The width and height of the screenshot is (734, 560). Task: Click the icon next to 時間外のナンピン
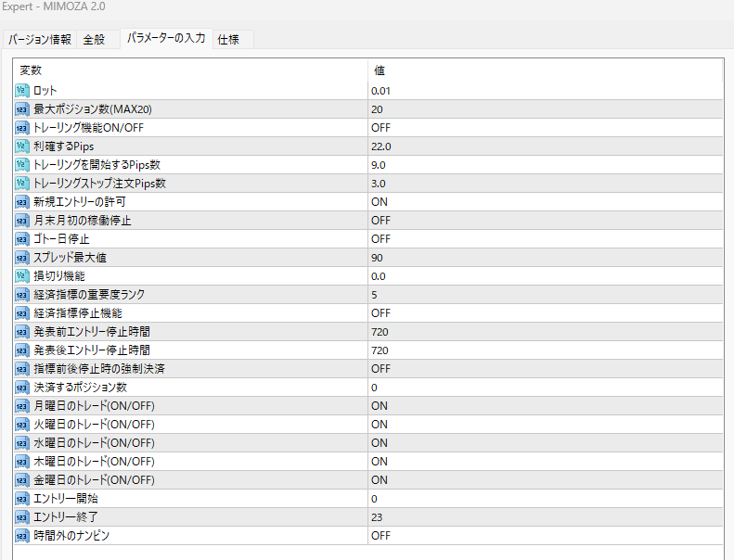pyautogui.click(x=23, y=535)
